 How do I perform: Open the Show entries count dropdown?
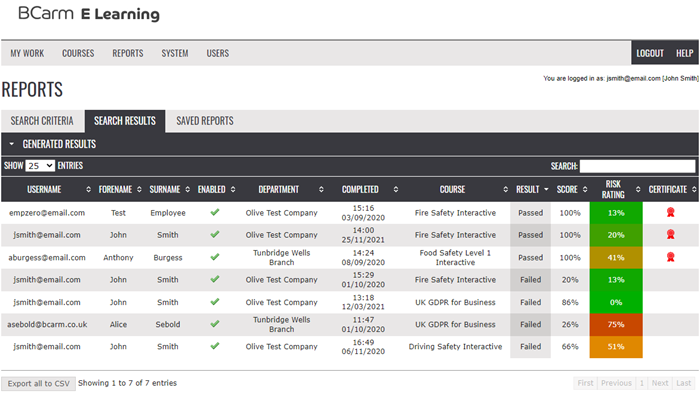[40, 166]
